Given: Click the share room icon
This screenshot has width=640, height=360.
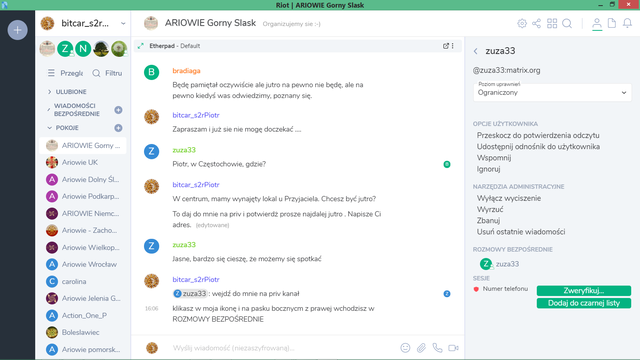Looking at the screenshot, I should tap(536, 24).
